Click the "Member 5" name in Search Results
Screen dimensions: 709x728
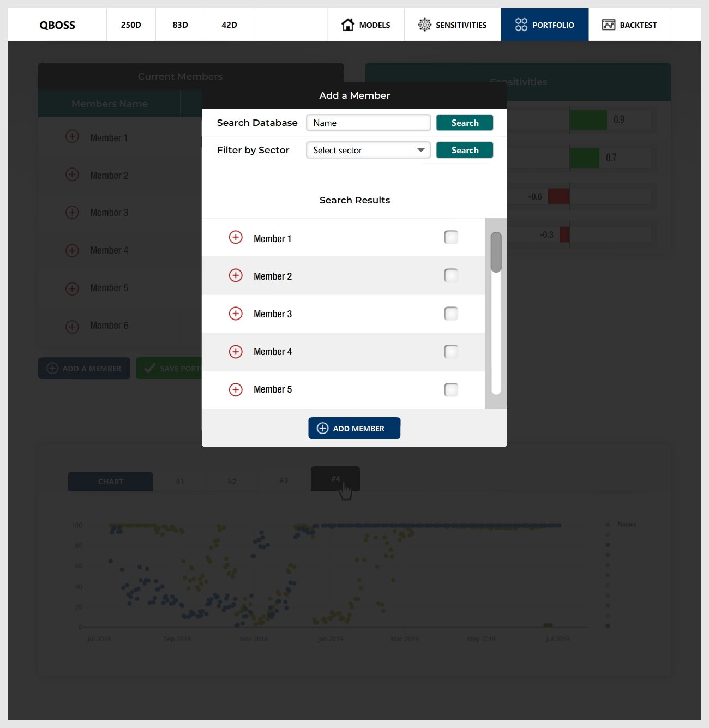pyautogui.click(x=273, y=389)
